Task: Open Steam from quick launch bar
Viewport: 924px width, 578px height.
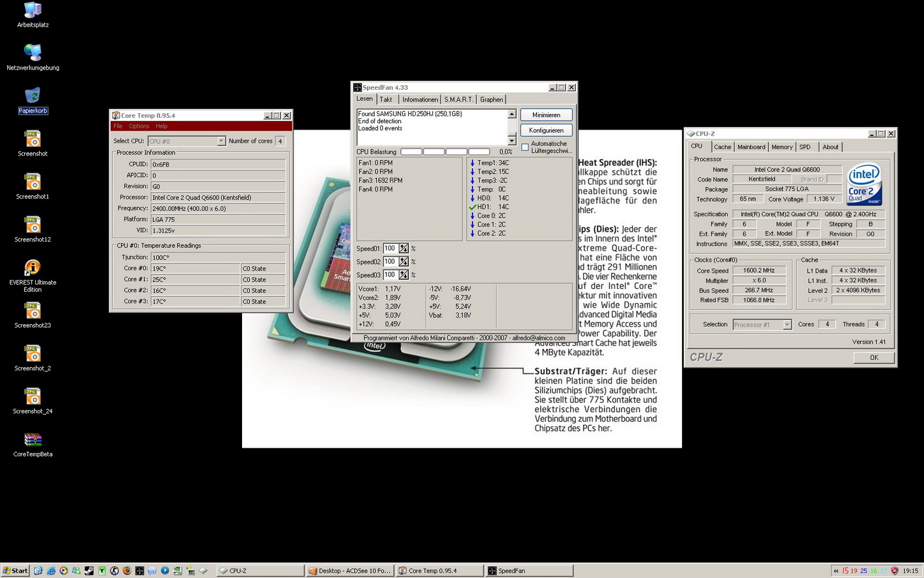Action: coord(89,571)
